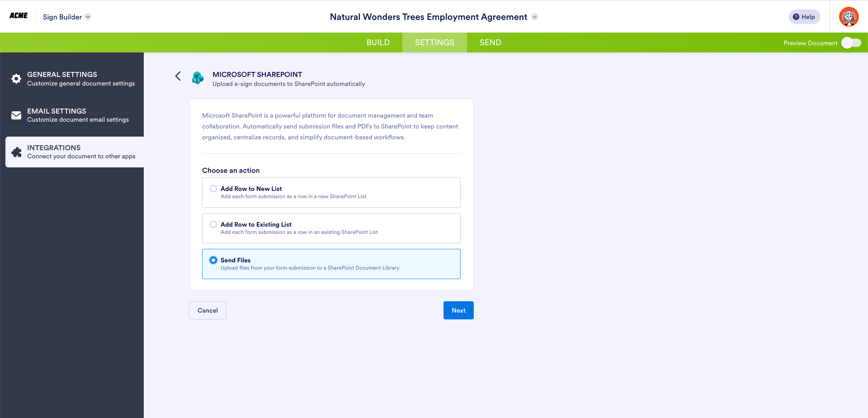Select the puzzle piece Integrations icon

(x=16, y=152)
